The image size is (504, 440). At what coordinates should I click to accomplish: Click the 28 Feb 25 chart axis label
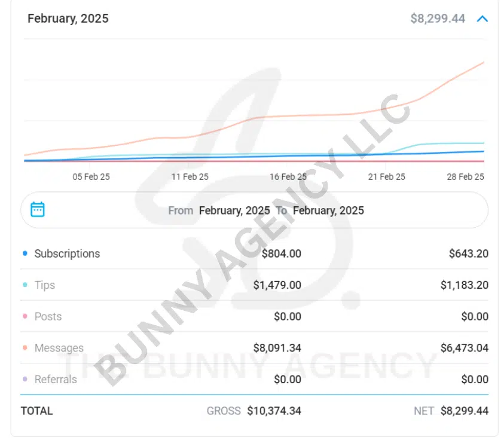466,177
